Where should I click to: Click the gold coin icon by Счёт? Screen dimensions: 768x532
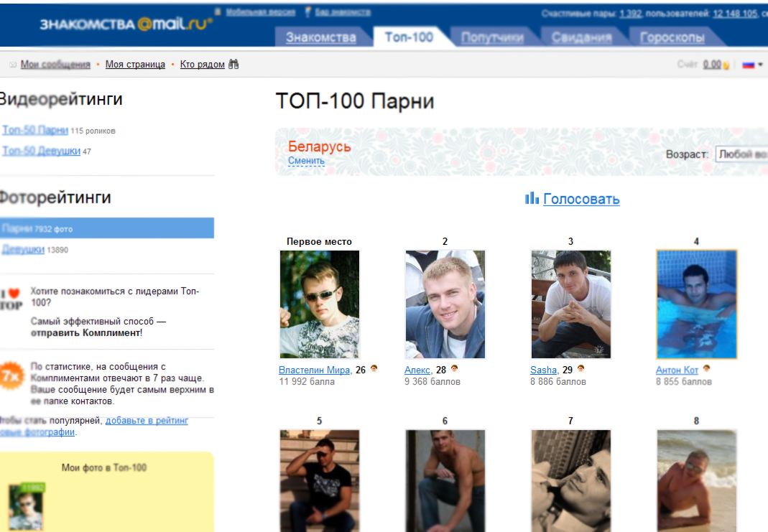click(726, 65)
